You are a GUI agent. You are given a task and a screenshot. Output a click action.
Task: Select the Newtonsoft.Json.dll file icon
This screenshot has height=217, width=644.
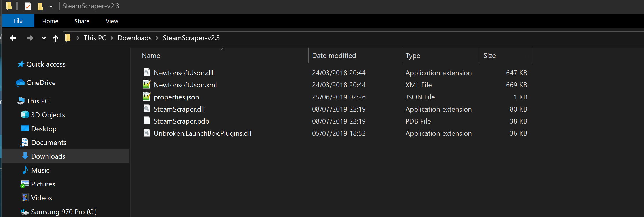coord(147,72)
